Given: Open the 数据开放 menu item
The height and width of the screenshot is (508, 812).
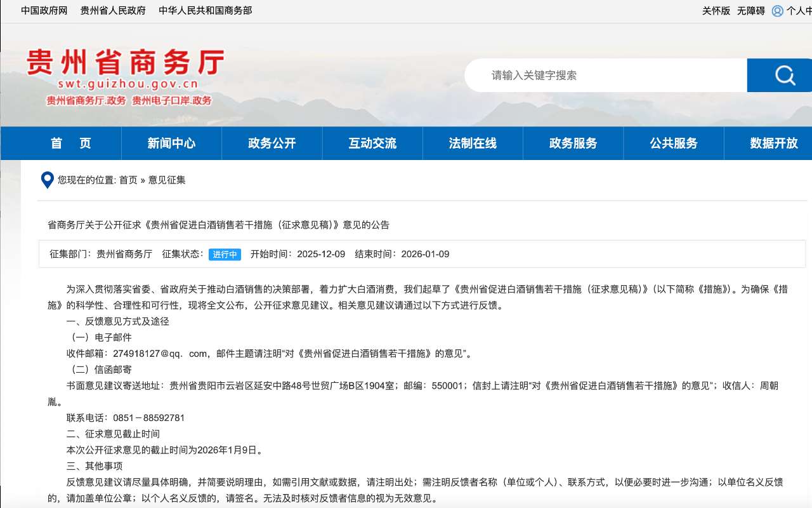Looking at the screenshot, I should click(x=773, y=144).
